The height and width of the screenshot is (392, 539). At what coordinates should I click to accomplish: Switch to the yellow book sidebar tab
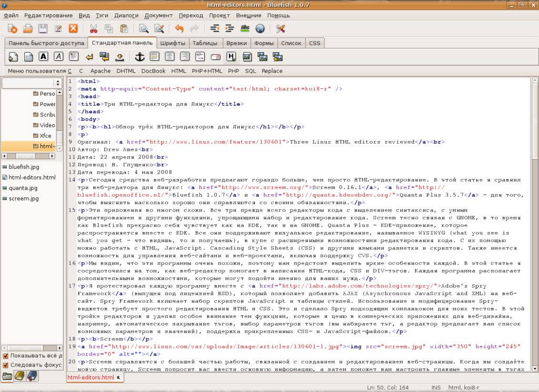click(19, 377)
